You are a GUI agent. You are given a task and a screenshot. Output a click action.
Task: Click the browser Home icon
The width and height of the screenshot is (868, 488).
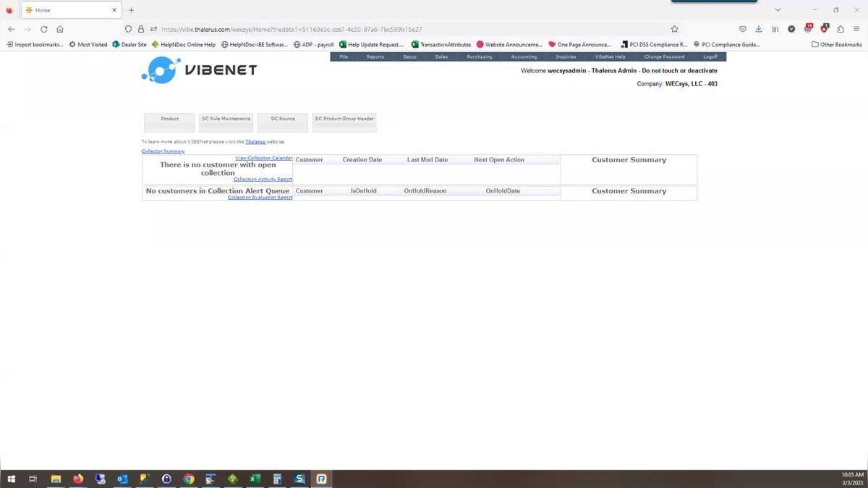click(60, 29)
